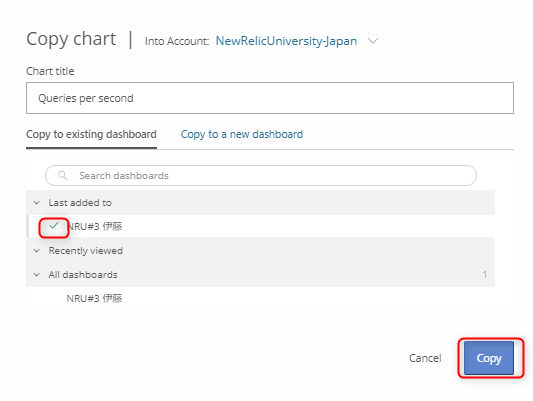The height and width of the screenshot is (401, 533).
Task: Click the Recently viewed header label
Action: (86, 251)
